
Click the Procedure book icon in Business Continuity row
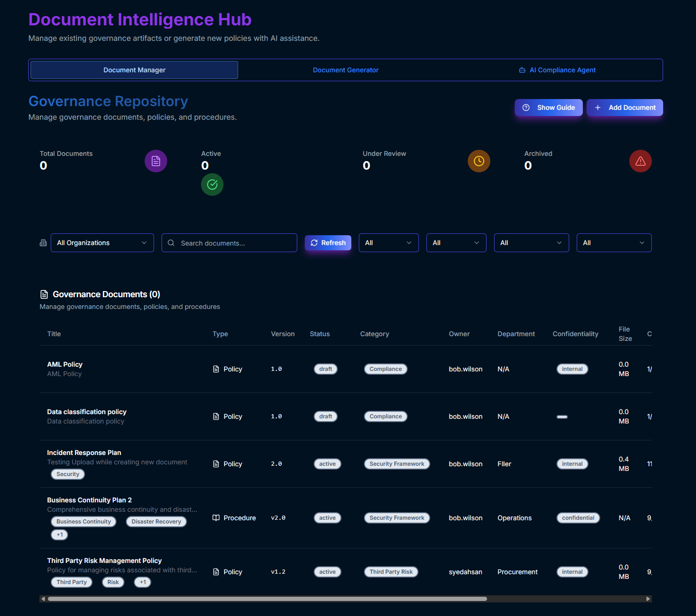[216, 518]
